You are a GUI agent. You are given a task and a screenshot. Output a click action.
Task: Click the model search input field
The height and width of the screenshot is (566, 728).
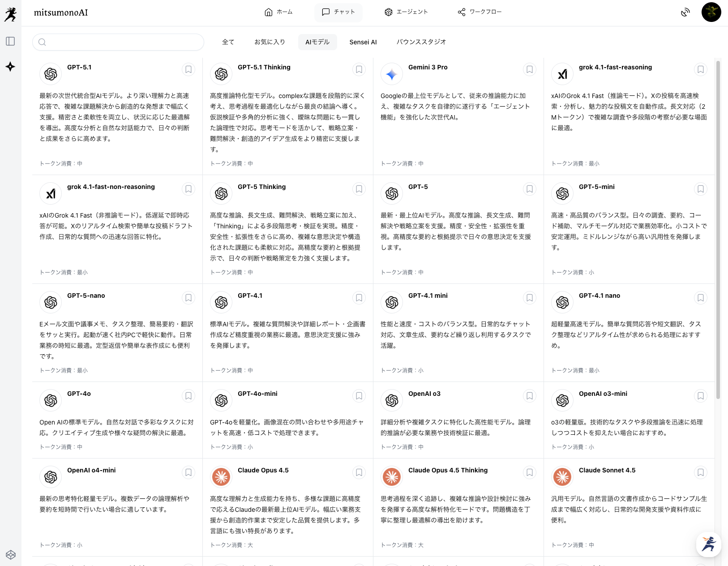[118, 42]
